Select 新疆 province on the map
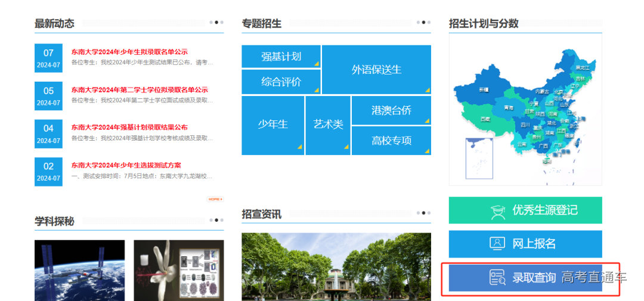 click(483, 89)
